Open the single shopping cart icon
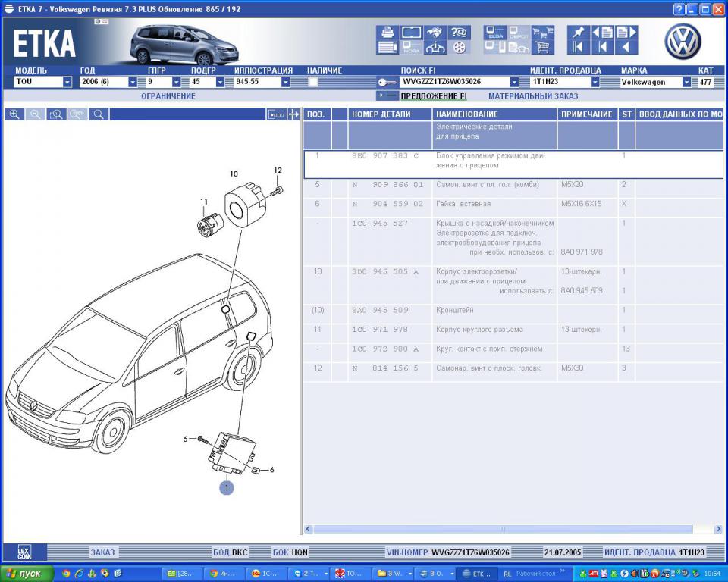728x582 pixels. [x=543, y=47]
